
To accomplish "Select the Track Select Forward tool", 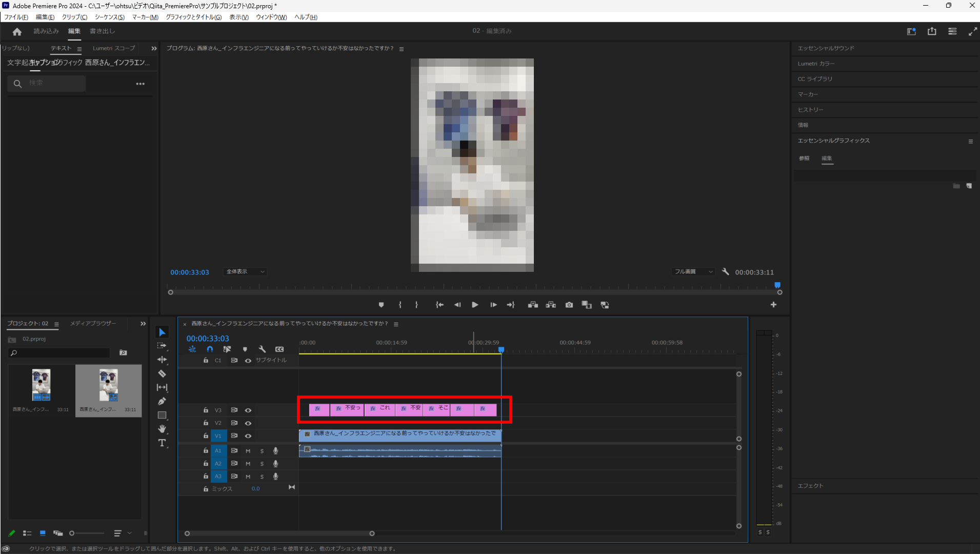I will point(162,346).
